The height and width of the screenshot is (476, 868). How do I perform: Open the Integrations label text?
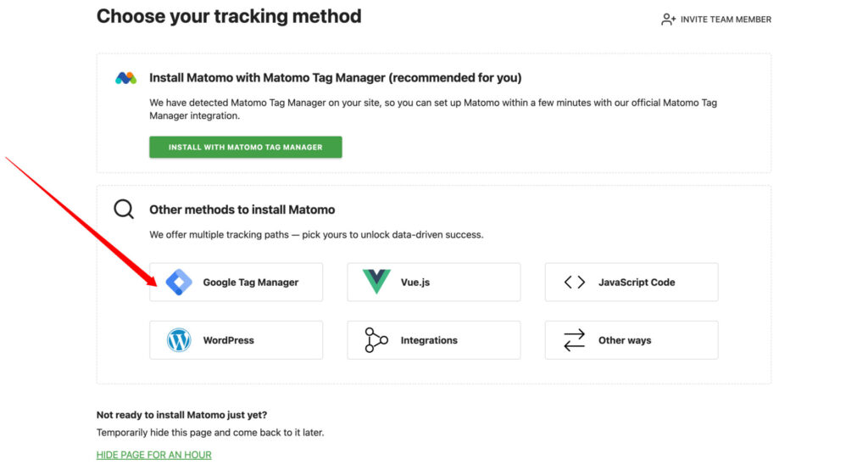pyautogui.click(x=429, y=340)
